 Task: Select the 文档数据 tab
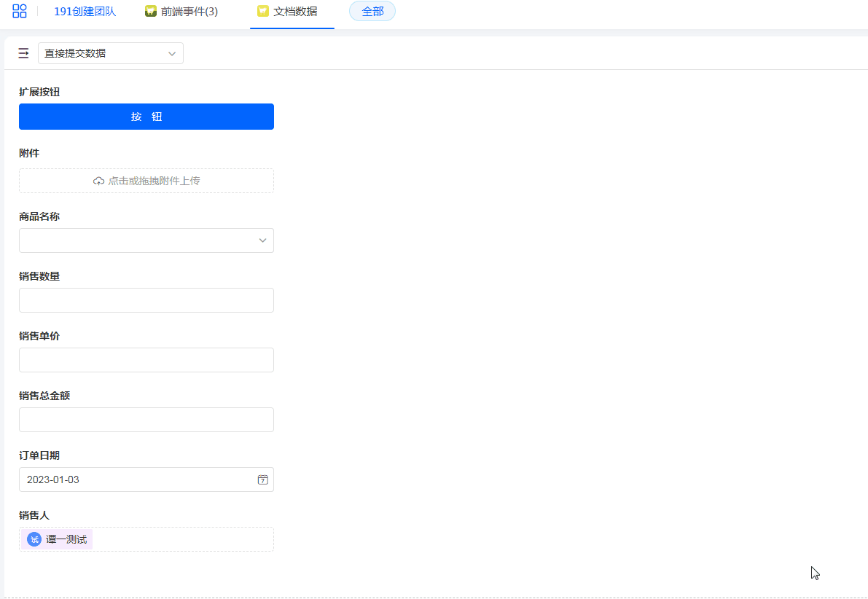pyautogui.click(x=295, y=11)
